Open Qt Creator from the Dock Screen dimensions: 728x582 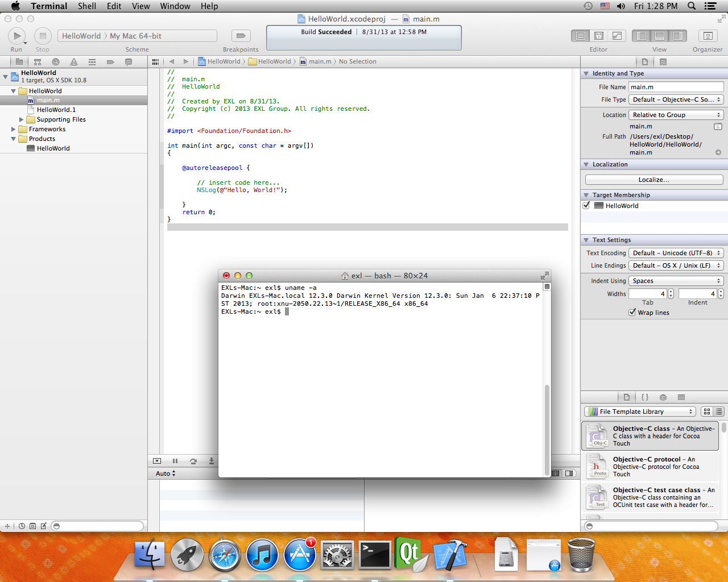412,554
